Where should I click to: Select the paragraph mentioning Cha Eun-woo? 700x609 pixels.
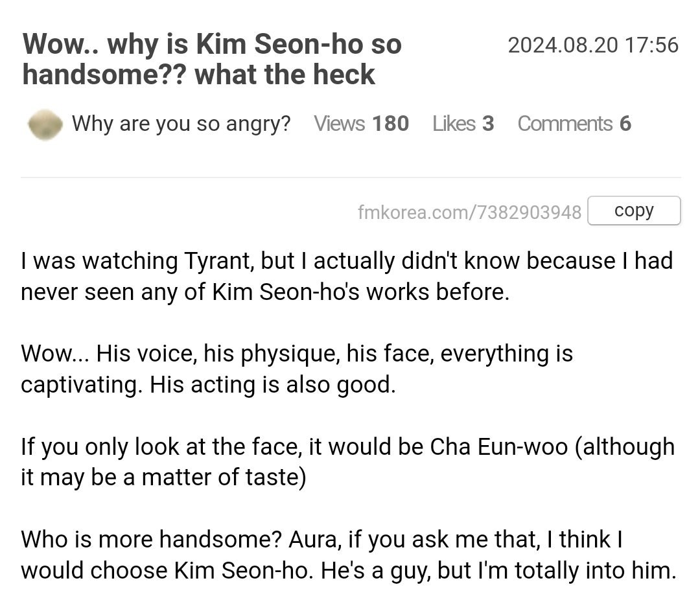tap(348, 461)
